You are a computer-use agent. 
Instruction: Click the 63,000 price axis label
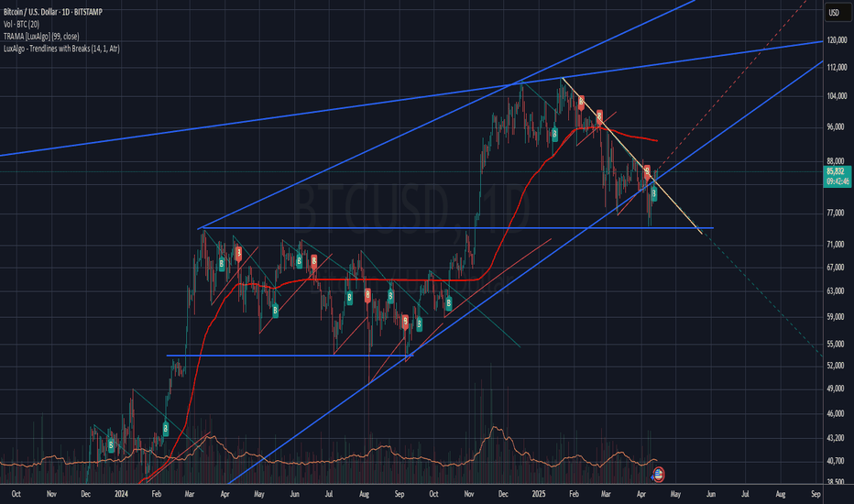(x=835, y=291)
